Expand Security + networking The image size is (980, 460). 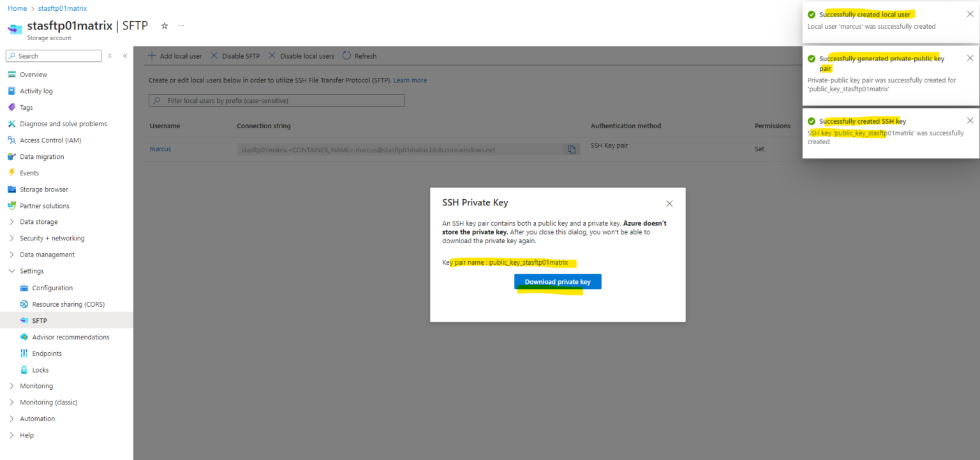(50, 237)
